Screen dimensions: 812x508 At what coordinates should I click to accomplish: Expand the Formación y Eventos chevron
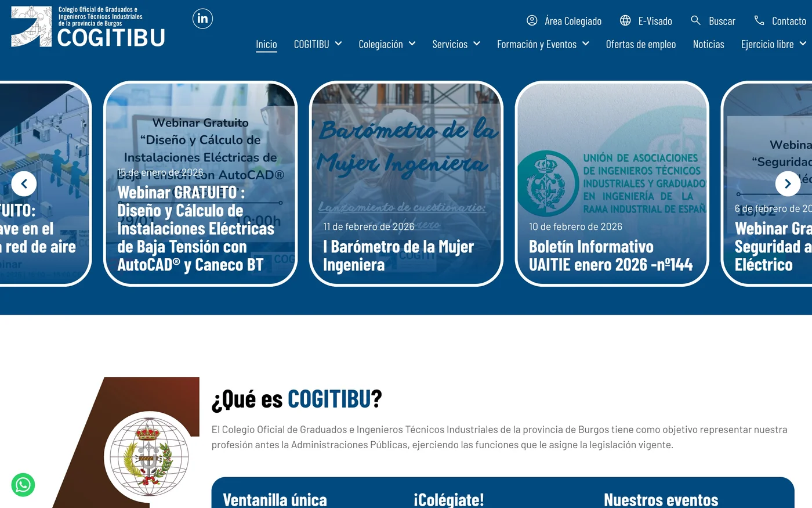pos(586,44)
